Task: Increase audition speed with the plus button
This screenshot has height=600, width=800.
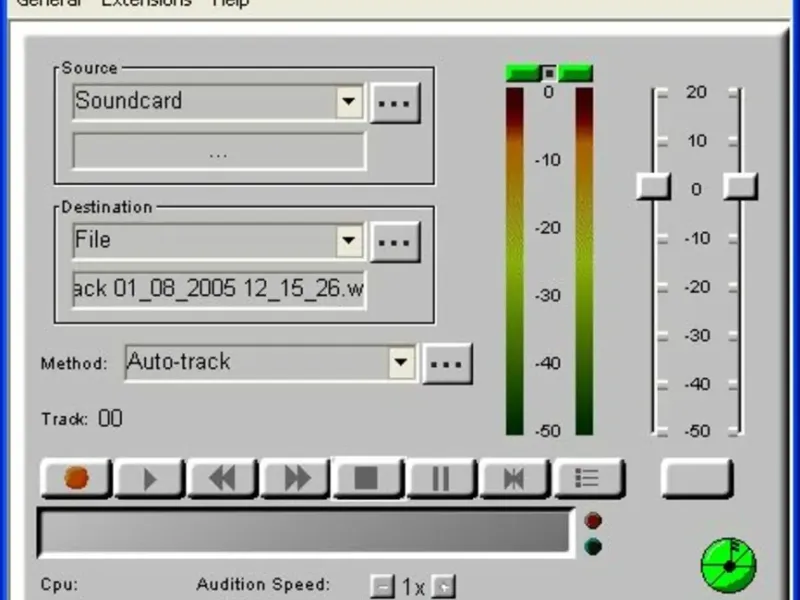Action: pos(443,587)
